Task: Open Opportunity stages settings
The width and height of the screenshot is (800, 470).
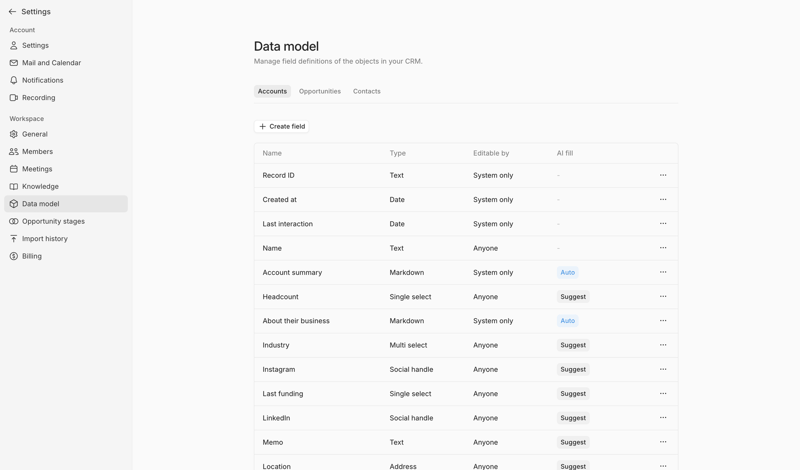Action: coord(53,221)
